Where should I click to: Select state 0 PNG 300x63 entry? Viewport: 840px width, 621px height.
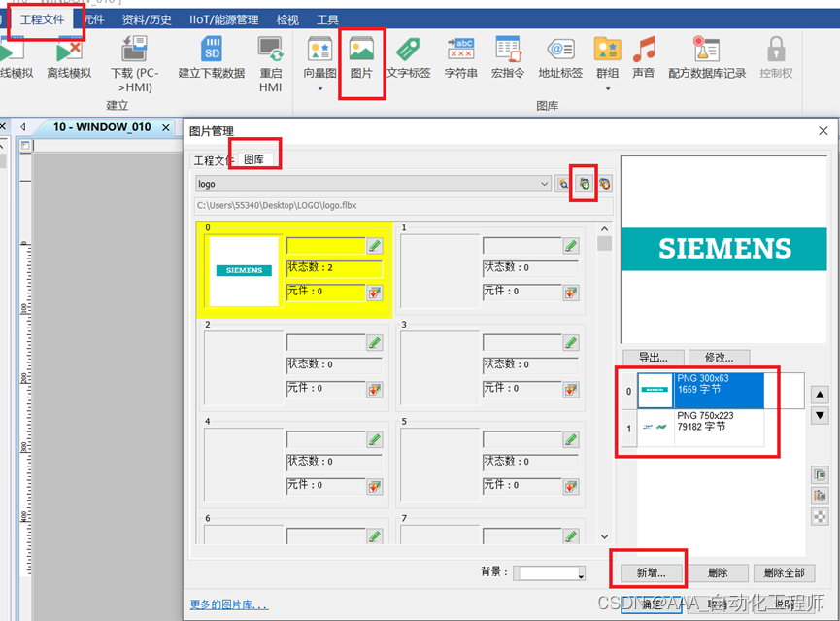point(701,391)
